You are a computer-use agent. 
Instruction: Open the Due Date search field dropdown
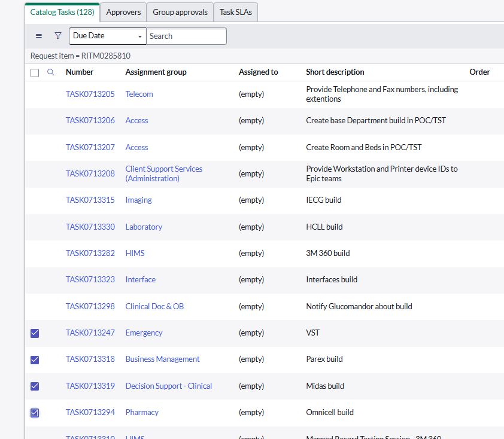point(107,36)
